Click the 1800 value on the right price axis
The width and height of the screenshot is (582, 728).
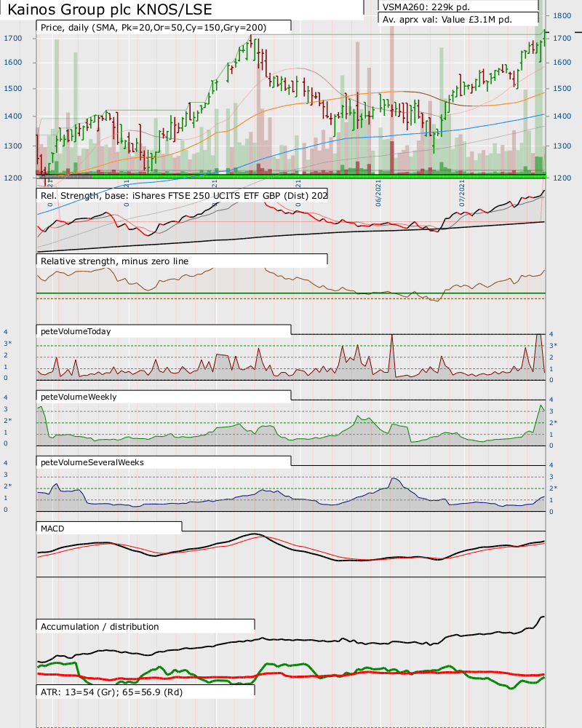[x=562, y=15]
